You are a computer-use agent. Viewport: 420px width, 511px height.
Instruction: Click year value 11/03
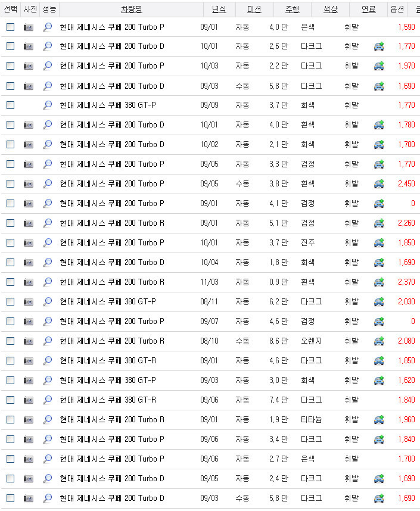point(209,282)
